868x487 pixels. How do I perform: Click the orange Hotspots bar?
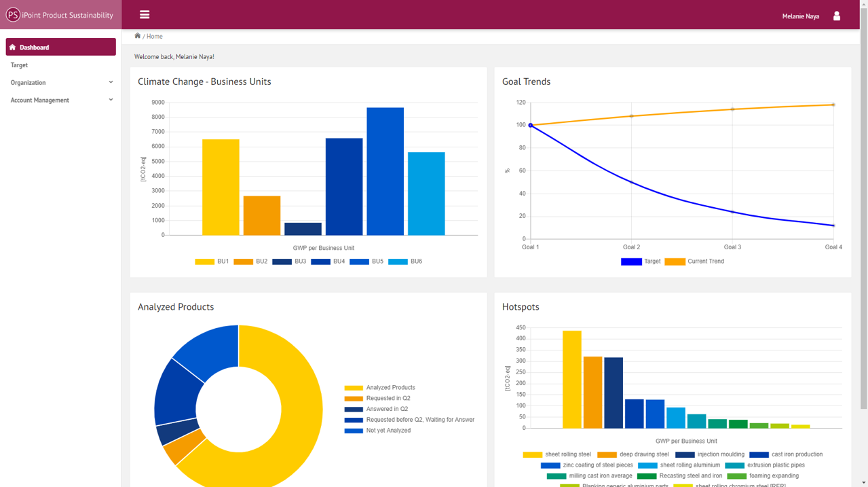coord(592,393)
